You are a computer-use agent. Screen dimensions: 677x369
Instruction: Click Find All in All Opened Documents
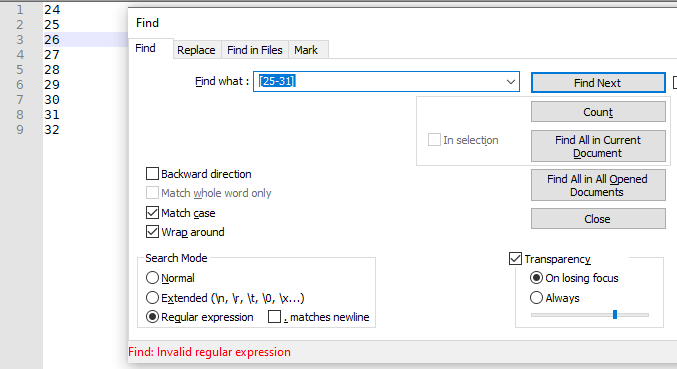(x=598, y=185)
